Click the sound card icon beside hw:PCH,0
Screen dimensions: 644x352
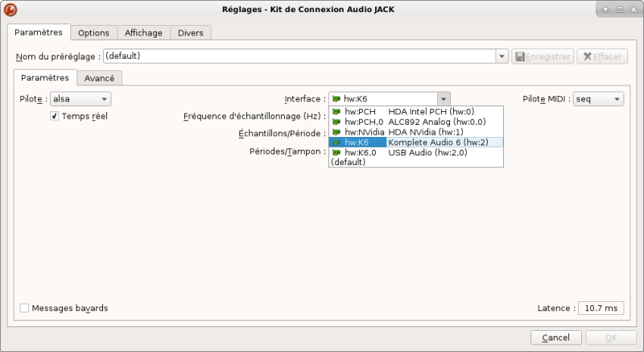336,122
